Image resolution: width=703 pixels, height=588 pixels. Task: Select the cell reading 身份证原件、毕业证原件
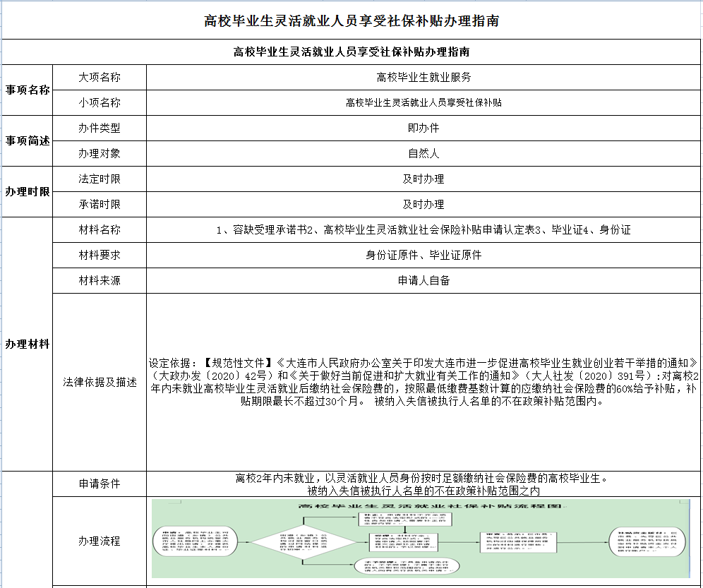coord(423,255)
